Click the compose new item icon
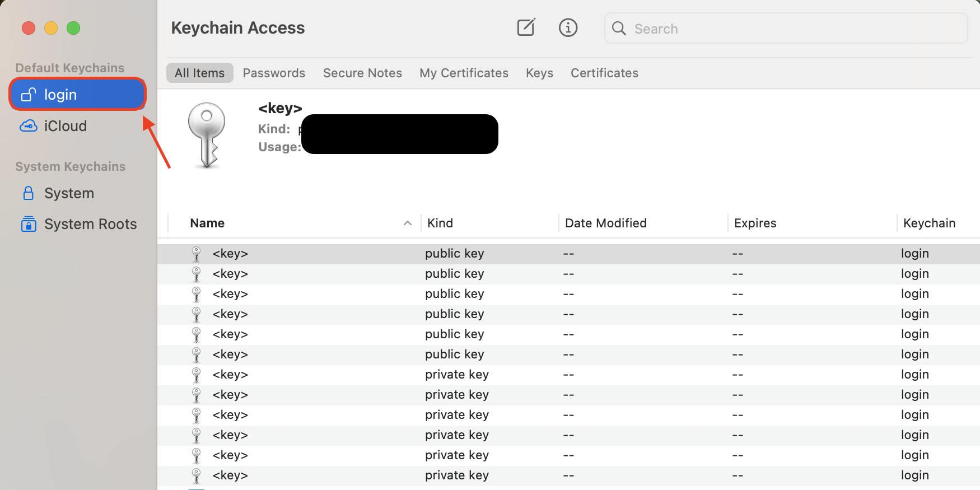Screen dimensions: 980x490 (526, 27)
